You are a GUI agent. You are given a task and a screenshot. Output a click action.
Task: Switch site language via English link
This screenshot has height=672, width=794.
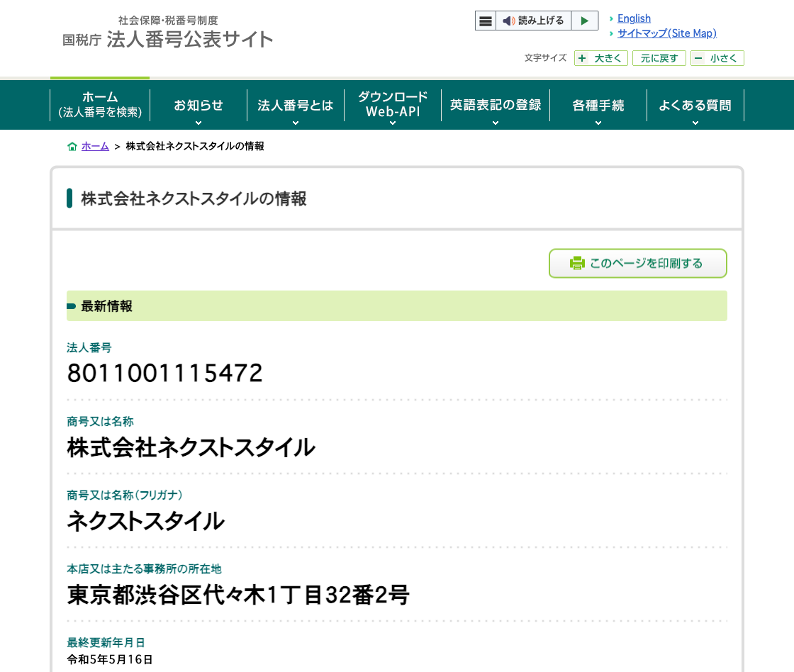coord(634,18)
